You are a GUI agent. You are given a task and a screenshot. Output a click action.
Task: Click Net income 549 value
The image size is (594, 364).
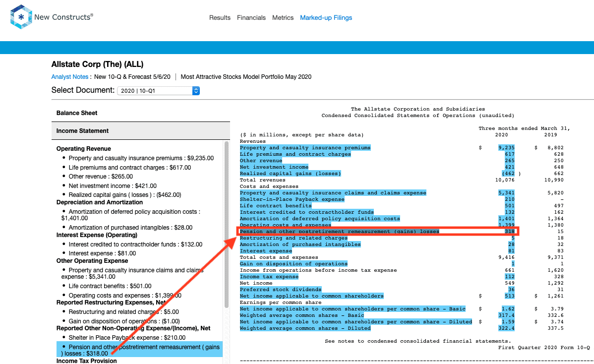point(510,283)
